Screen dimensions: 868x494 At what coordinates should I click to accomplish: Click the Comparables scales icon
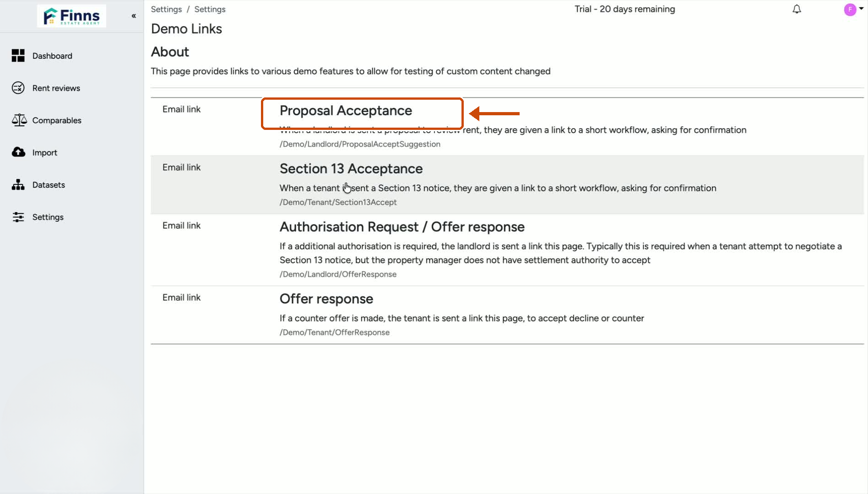[19, 120]
